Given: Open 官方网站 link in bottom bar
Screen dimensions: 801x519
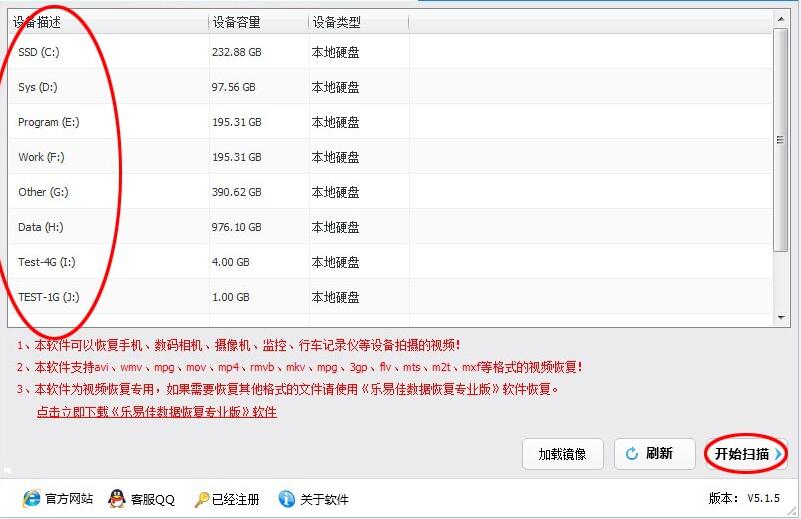Looking at the screenshot, I should coord(69,499).
